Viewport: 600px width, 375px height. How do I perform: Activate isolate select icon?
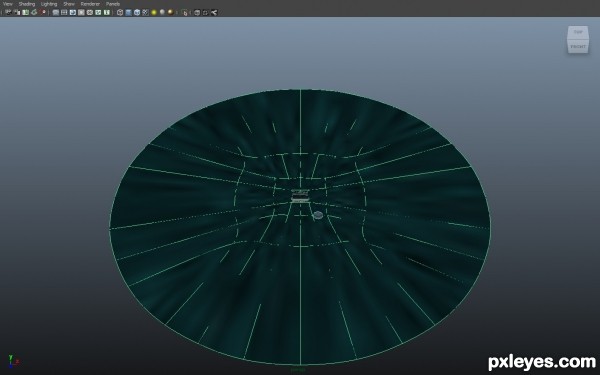point(185,13)
